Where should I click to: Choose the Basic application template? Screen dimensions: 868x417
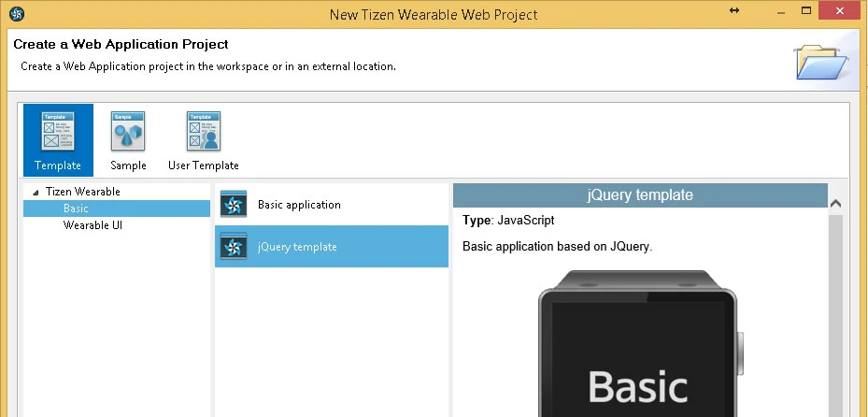click(332, 205)
